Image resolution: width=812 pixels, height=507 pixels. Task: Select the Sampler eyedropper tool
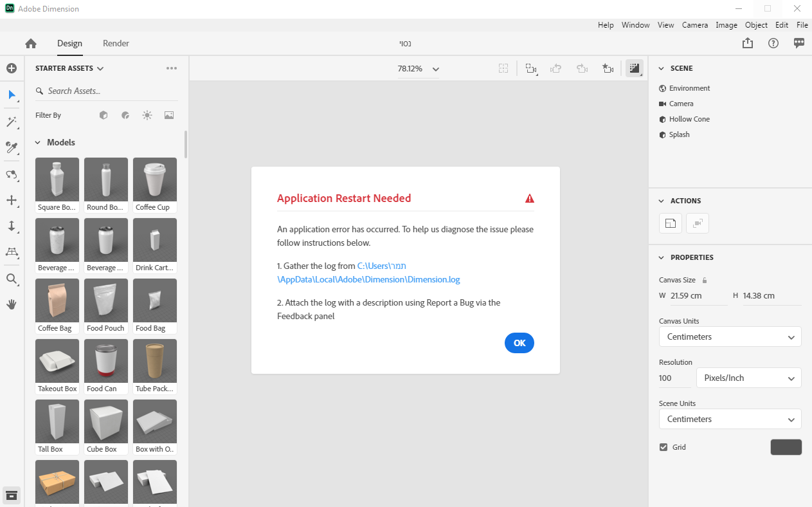[x=12, y=148]
